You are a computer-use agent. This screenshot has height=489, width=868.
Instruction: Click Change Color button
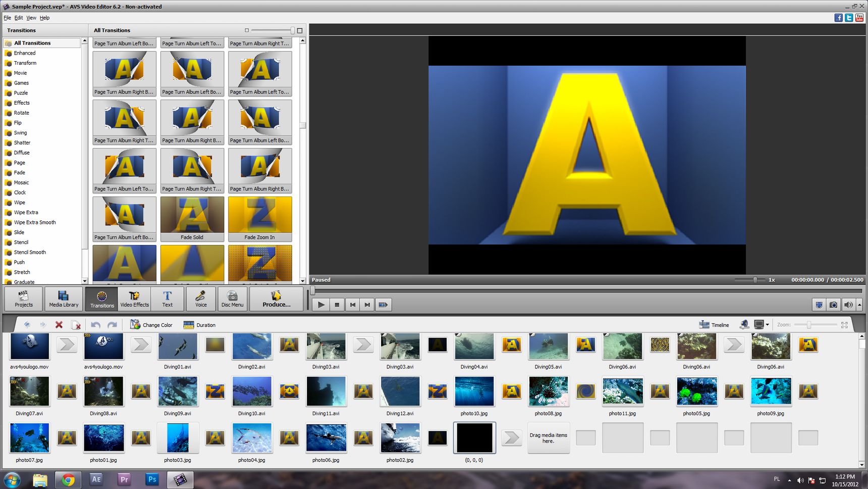coord(151,325)
